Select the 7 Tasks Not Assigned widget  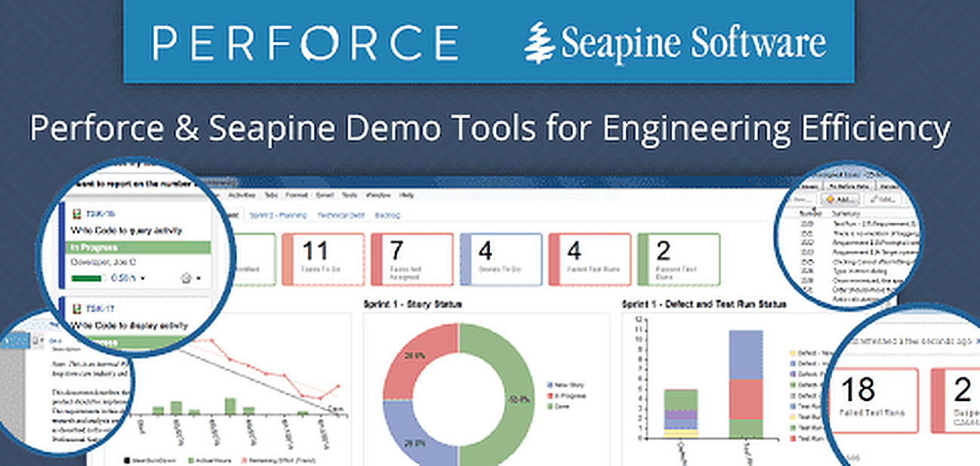pyautogui.click(x=412, y=259)
